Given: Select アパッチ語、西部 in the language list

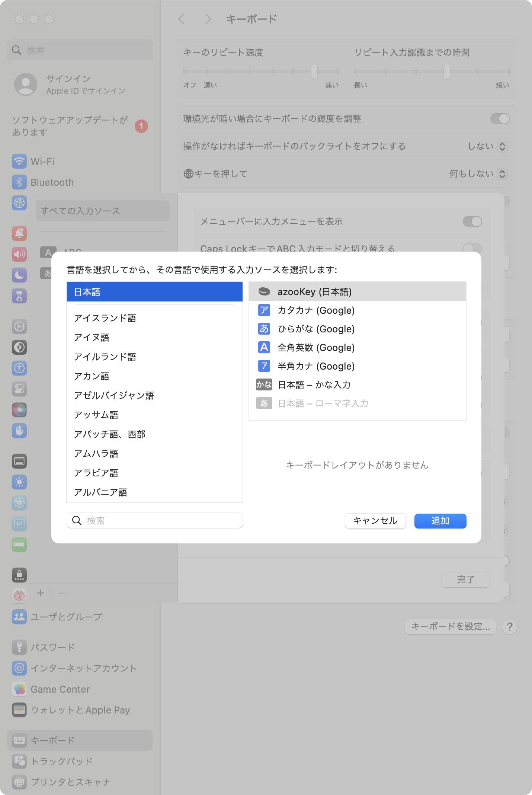Looking at the screenshot, I should click(x=155, y=434).
